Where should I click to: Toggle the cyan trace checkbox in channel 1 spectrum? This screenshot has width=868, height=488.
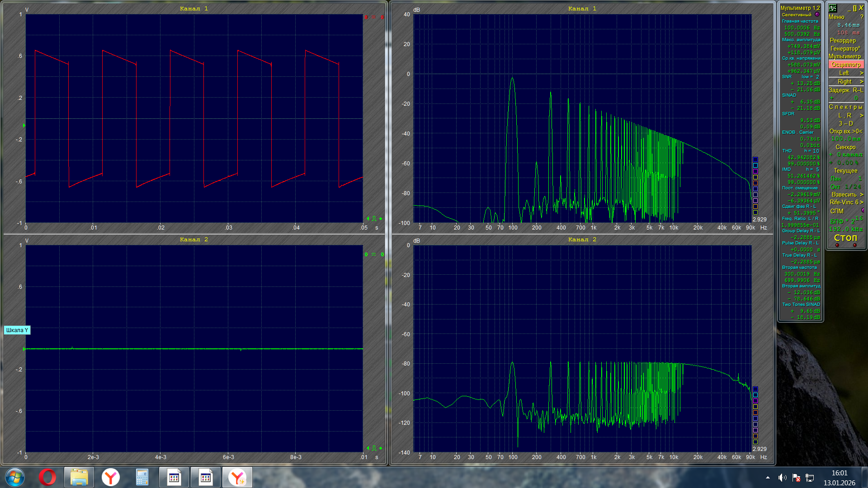755,165
